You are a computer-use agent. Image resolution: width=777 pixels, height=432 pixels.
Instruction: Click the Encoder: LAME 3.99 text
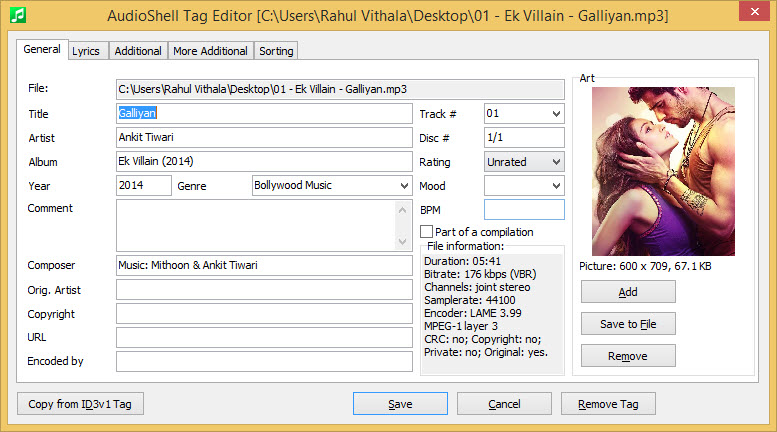click(473, 313)
